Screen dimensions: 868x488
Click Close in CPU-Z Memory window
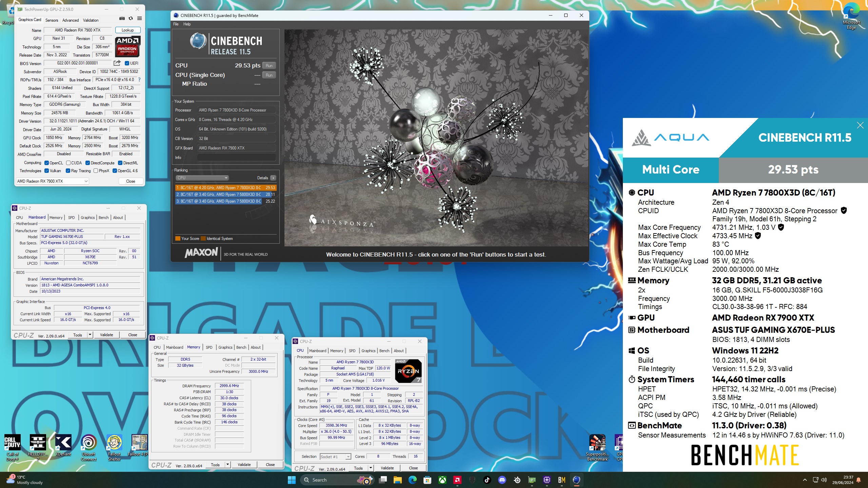point(270,465)
